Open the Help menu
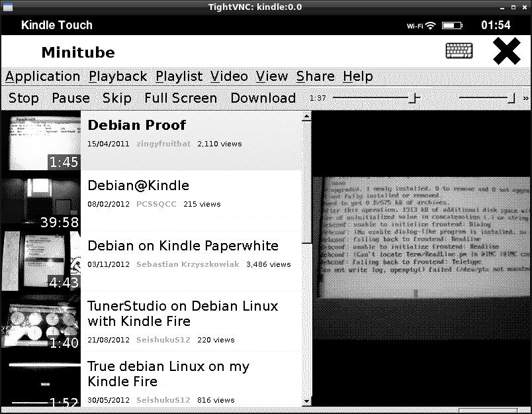This screenshot has height=414, width=532. click(x=357, y=77)
